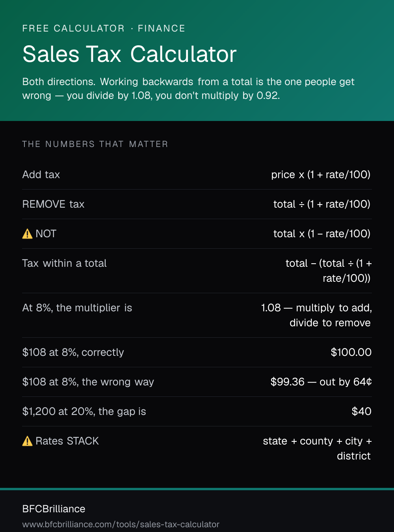Screen dimensions: 394x532
Task: Click the FREE CALCULATOR · FINANCE label
Action: click(x=104, y=28)
